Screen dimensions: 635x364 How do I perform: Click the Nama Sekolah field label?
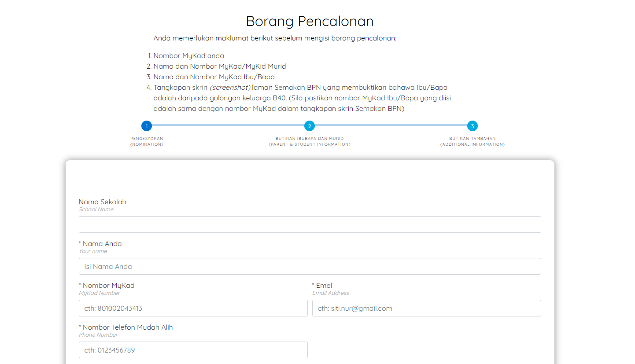(x=102, y=202)
